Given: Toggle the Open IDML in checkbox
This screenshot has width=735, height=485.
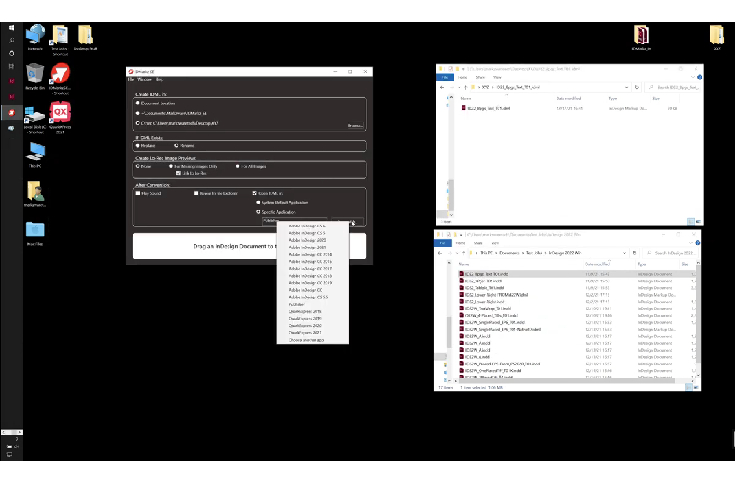Looking at the screenshot, I should pos(255,193).
